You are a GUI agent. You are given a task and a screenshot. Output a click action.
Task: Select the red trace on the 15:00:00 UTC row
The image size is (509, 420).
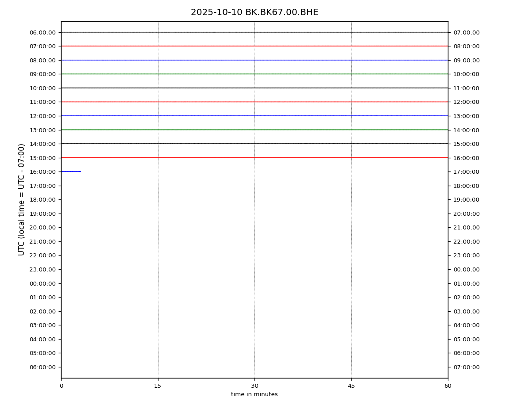254,158
